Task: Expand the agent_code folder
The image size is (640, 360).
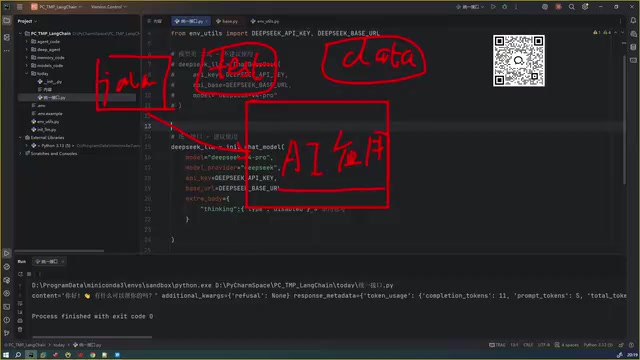Action: [x=27, y=42]
